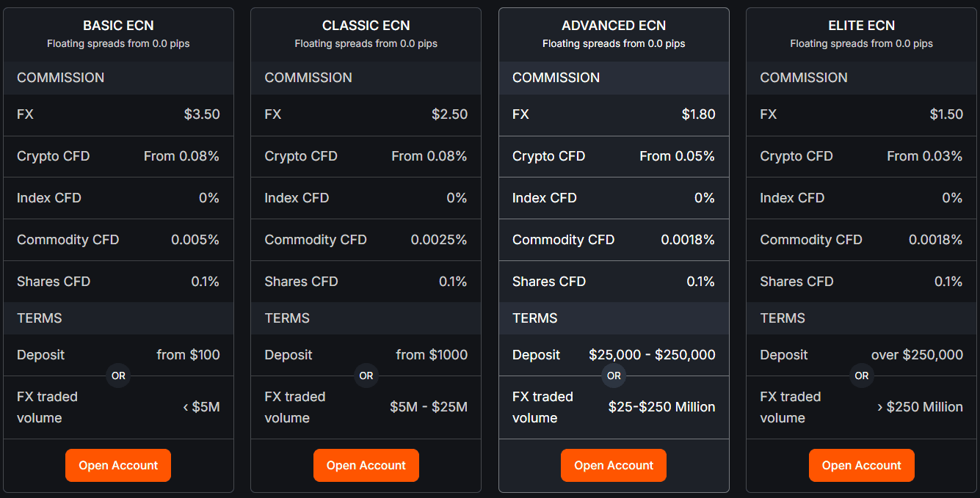Click the Deposit row on Advanced ECN
Viewport: 980px width, 498px height.
[x=614, y=354]
